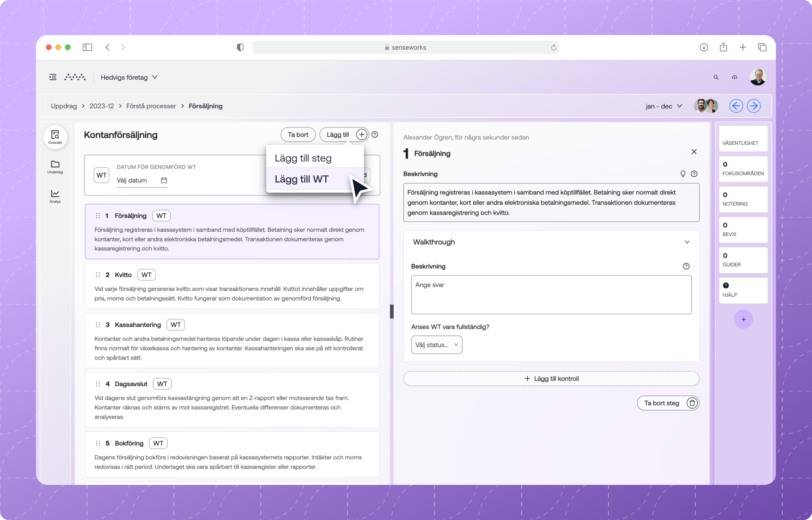Viewport: 812px width, 520px height.
Task: Toggle the WT badge on step Dagsavslut
Action: 162,384
